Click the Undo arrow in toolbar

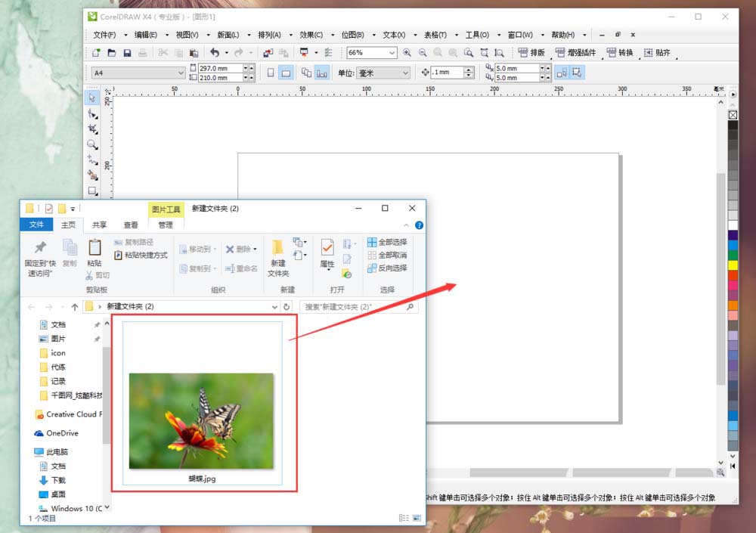coord(215,53)
